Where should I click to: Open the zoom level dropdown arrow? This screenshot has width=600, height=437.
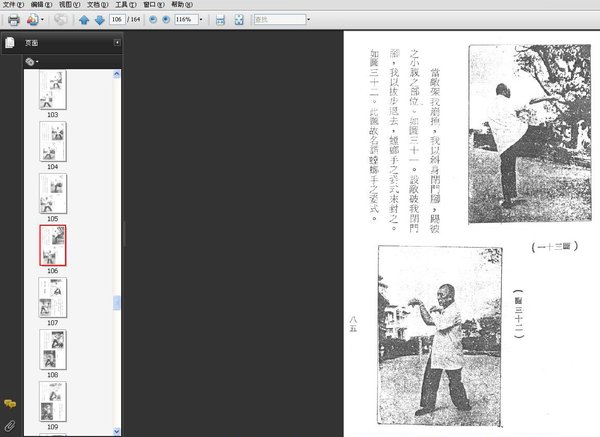(x=201, y=20)
